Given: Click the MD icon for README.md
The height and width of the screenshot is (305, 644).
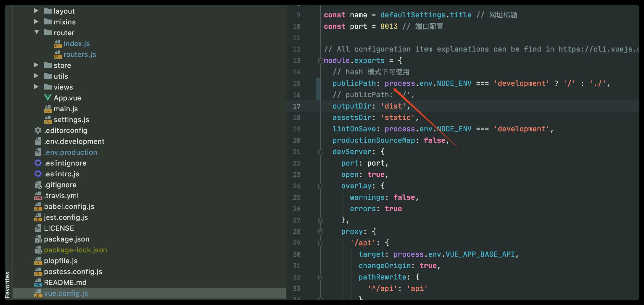Looking at the screenshot, I should [x=38, y=282].
